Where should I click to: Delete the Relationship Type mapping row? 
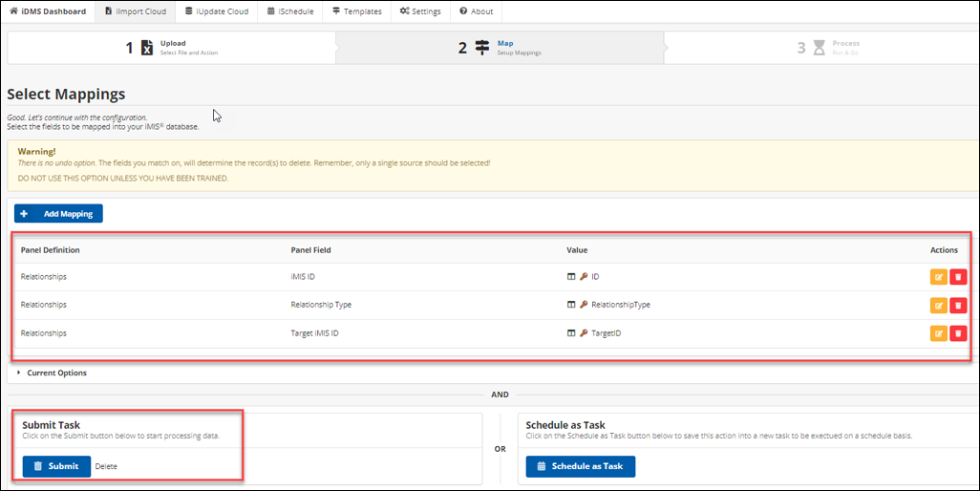(x=958, y=306)
